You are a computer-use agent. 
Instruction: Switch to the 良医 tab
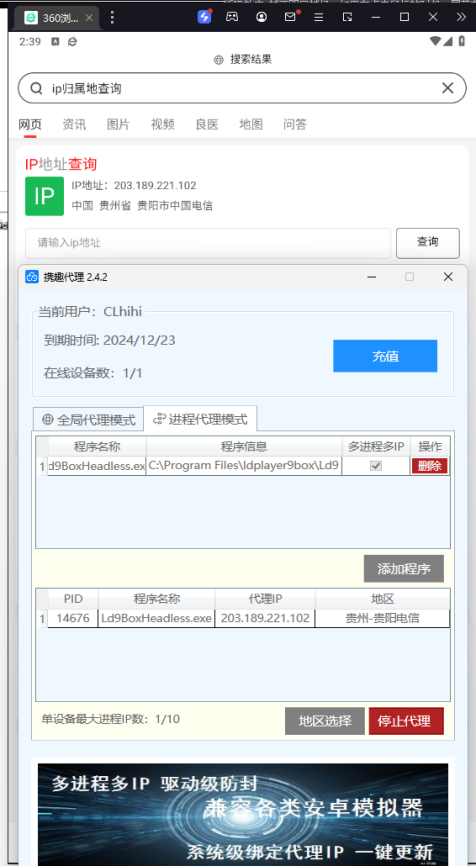click(x=207, y=124)
